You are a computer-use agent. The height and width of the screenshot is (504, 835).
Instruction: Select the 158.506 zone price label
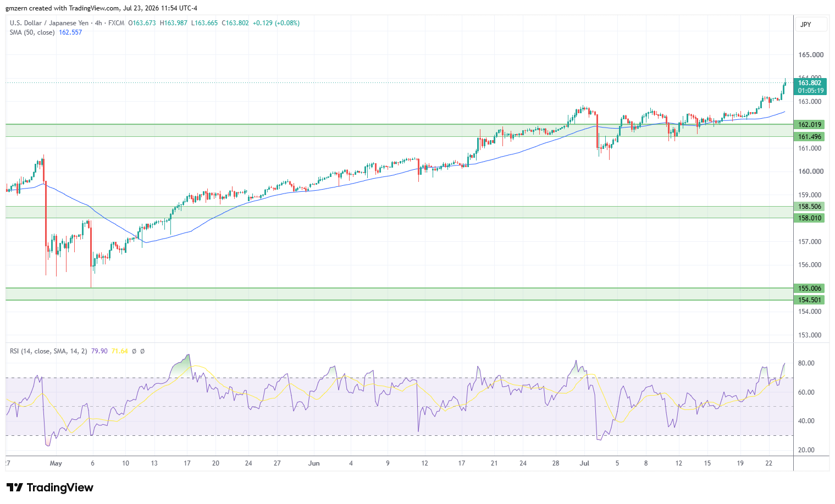pyautogui.click(x=810, y=207)
